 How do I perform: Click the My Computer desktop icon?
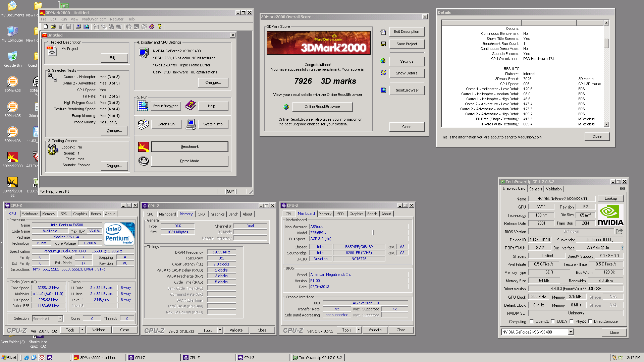(12, 34)
